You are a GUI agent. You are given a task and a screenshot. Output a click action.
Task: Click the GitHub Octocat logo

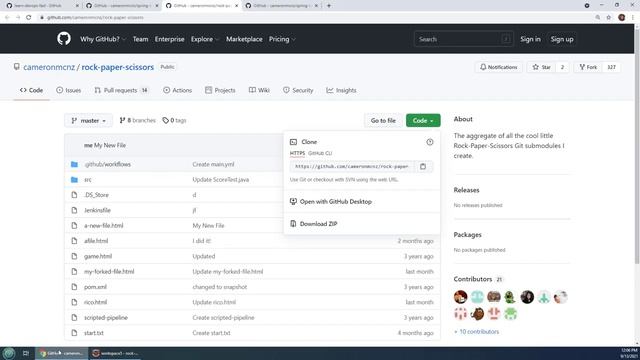64,39
